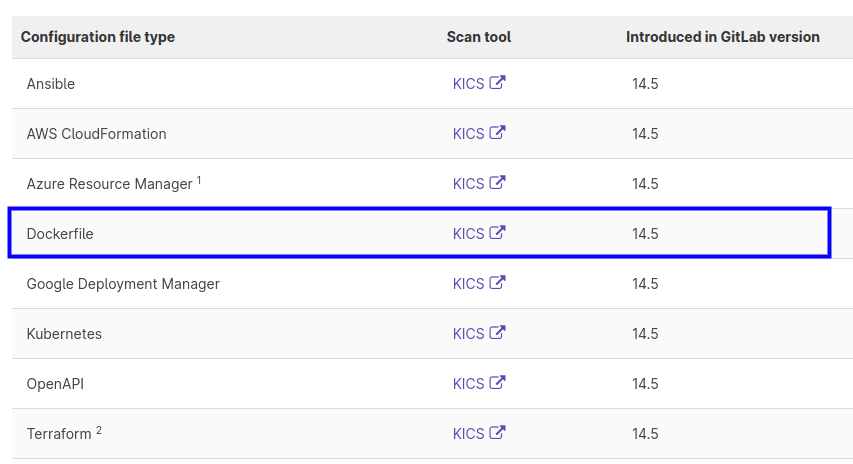Click the Configuration file type column header
This screenshot has height=464, width=853.
coord(98,37)
